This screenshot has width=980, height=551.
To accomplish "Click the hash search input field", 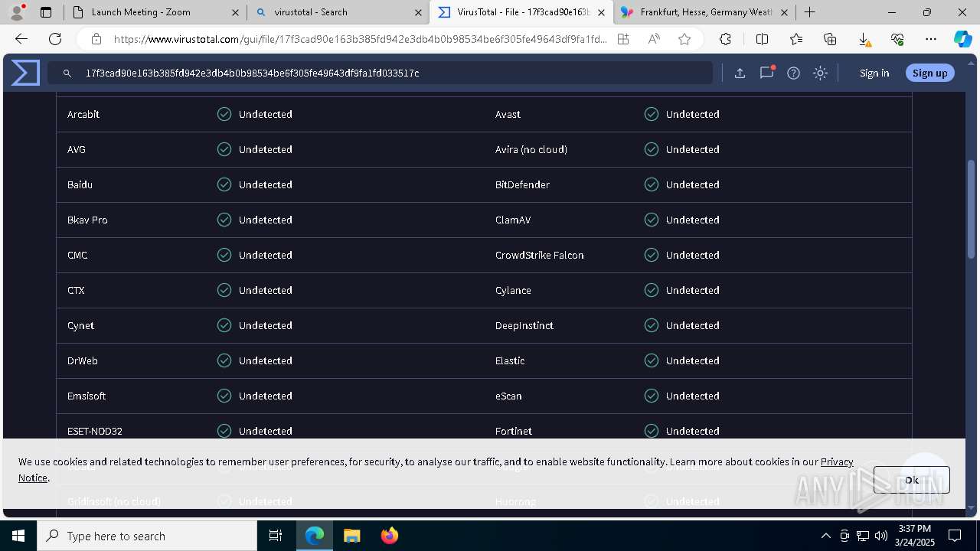I will (x=381, y=73).
